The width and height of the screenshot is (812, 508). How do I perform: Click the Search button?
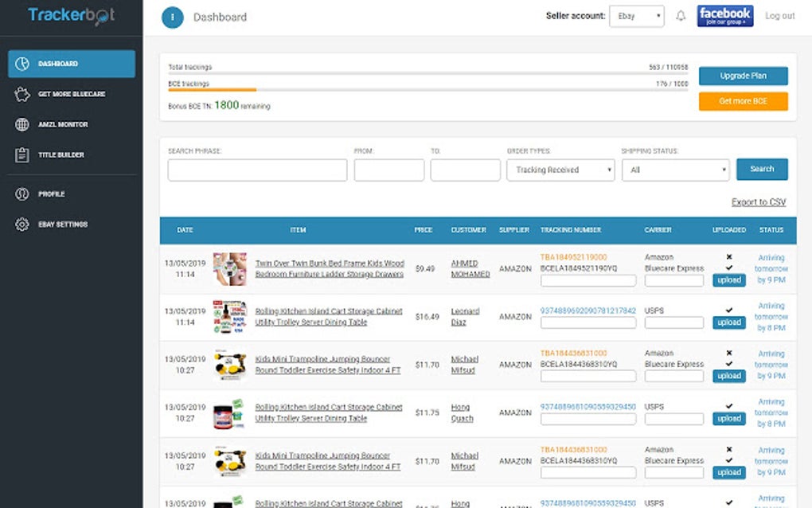[x=762, y=170]
